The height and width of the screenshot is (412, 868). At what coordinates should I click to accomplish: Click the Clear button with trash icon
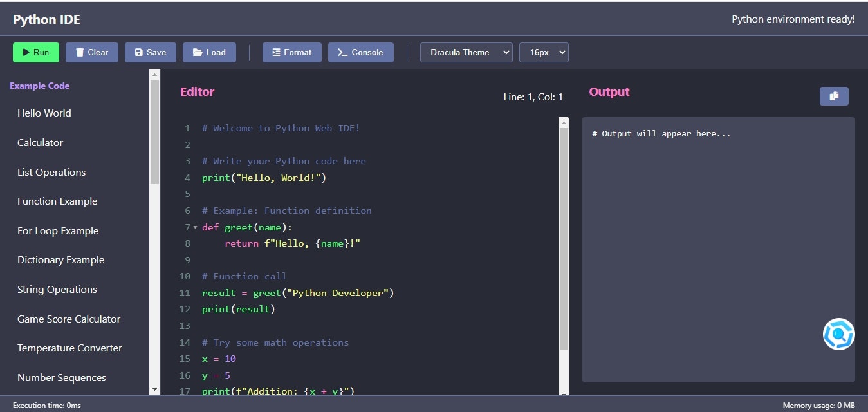pyautogui.click(x=92, y=52)
